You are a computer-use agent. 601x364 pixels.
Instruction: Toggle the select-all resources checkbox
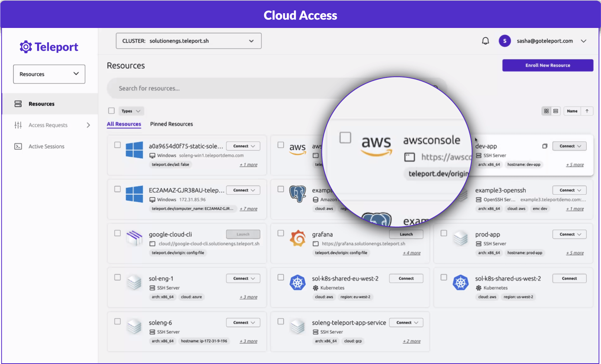(x=111, y=111)
